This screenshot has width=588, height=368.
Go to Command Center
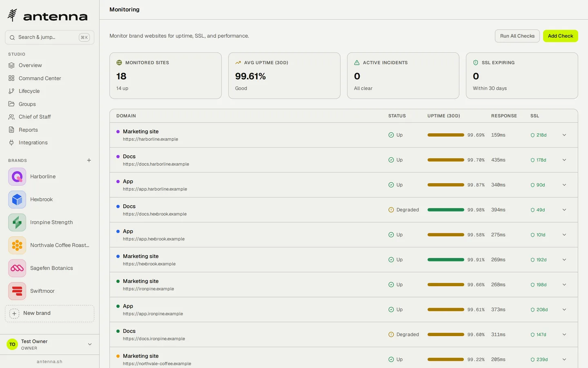49,78
